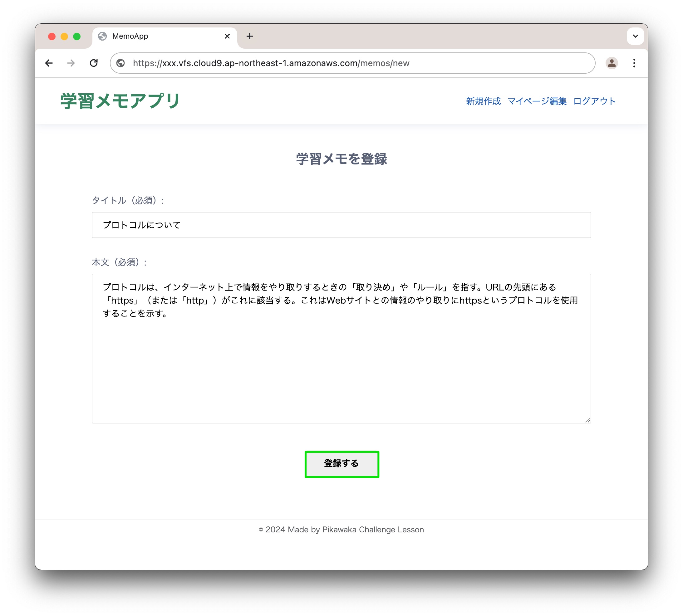Click inside the 本文 textarea
The width and height of the screenshot is (683, 616).
tap(341, 365)
